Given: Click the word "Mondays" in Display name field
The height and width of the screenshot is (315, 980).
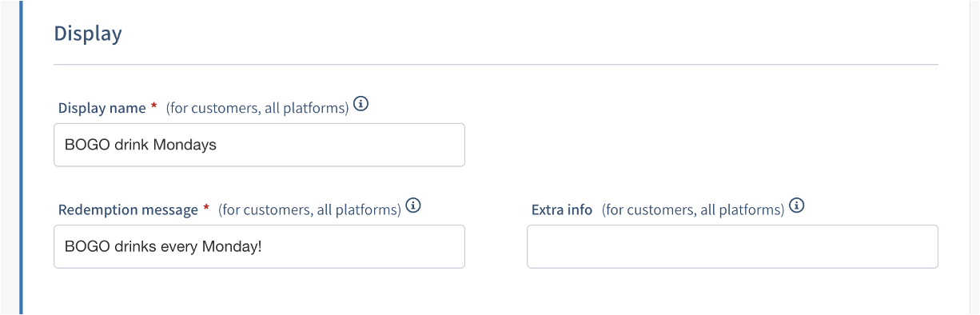Looking at the screenshot, I should (185, 146).
